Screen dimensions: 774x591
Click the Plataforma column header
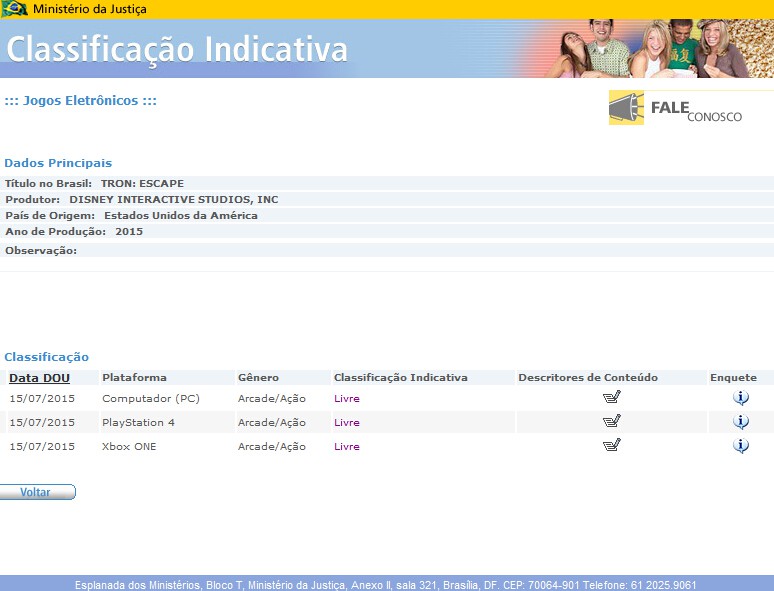134,378
